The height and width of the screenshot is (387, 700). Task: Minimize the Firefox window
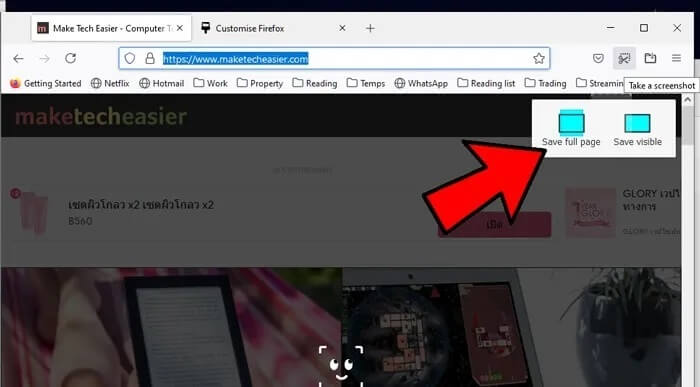[x=611, y=28]
